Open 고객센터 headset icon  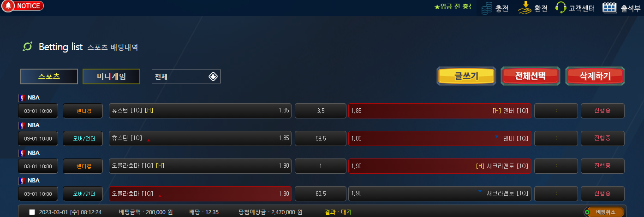click(x=561, y=8)
